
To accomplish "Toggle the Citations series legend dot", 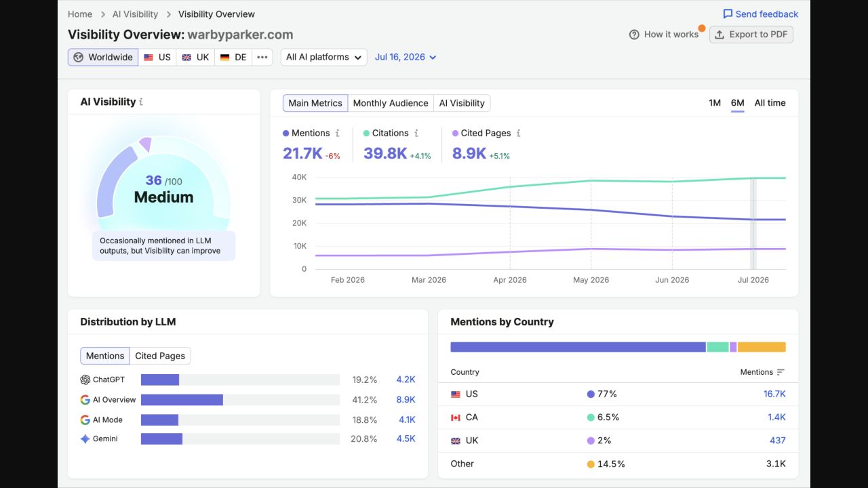I will click(366, 134).
